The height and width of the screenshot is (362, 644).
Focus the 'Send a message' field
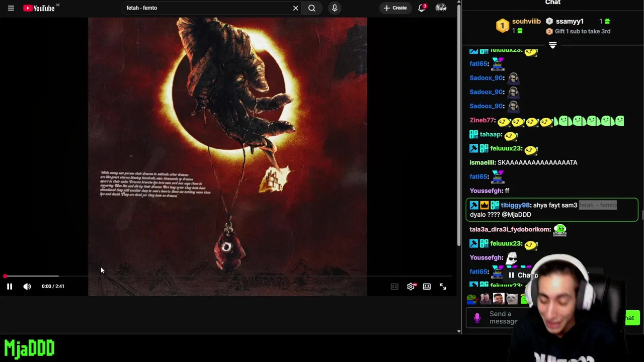503,318
